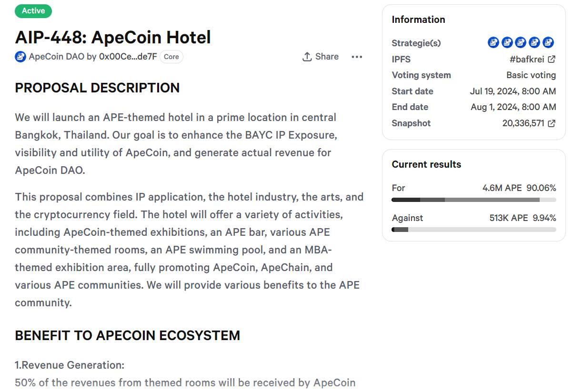
Task: Click the third strategy icon
Action: click(x=521, y=43)
